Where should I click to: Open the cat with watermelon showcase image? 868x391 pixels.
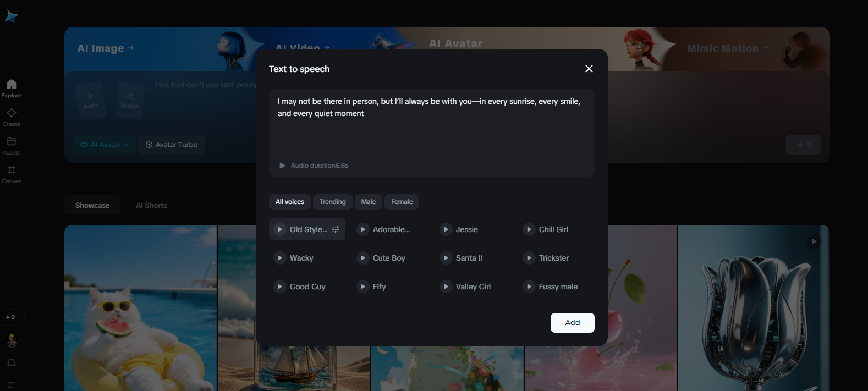(x=141, y=308)
